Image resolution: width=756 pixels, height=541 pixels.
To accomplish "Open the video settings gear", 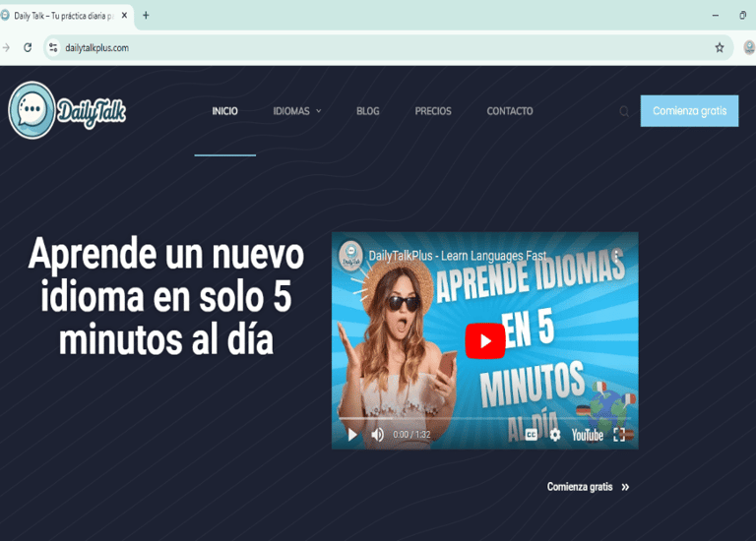I will (x=555, y=435).
